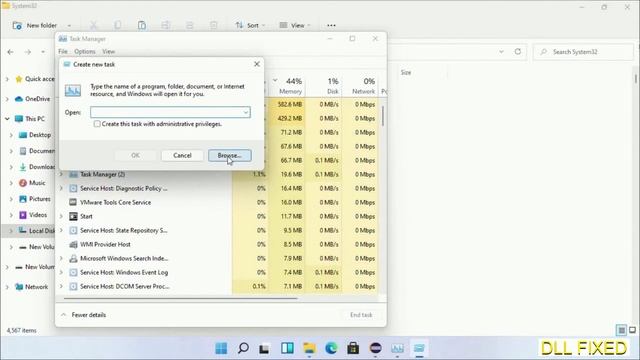
Task: Click the Size column header in Explorer
Action: click(x=406, y=72)
